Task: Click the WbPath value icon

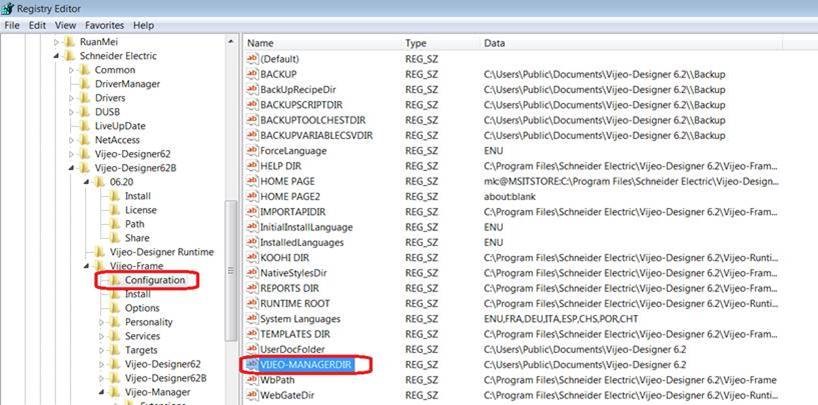Action: [x=252, y=380]
